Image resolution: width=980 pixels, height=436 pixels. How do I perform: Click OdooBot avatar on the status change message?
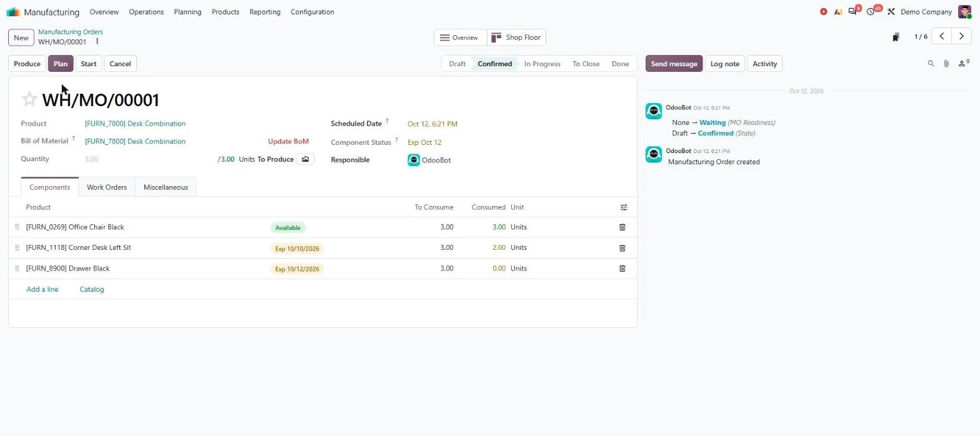tap(654, 111)
